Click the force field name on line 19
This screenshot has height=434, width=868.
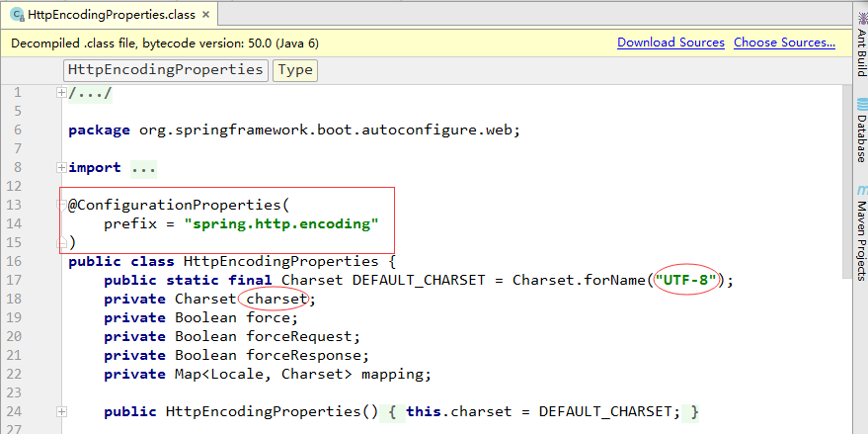tap(268, 318)
